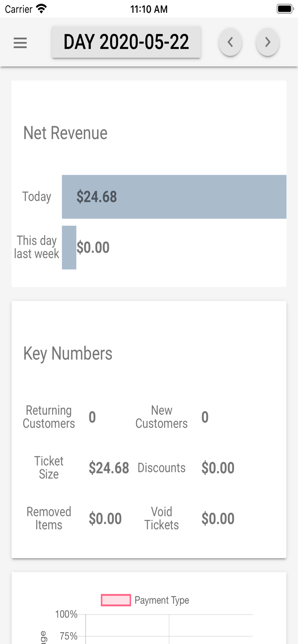This screenshot has width=298, height=644.
Task: Tap the Payment Type legend label
Action: pos(162,600)
